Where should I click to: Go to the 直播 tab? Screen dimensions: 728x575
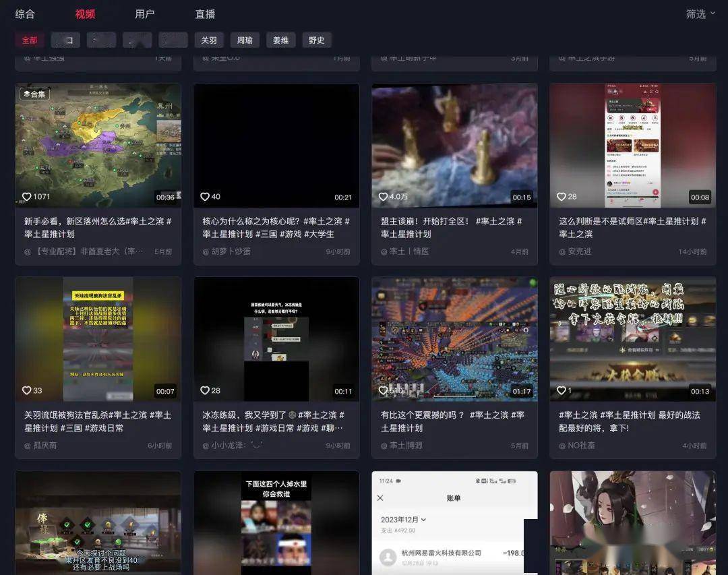205,14
